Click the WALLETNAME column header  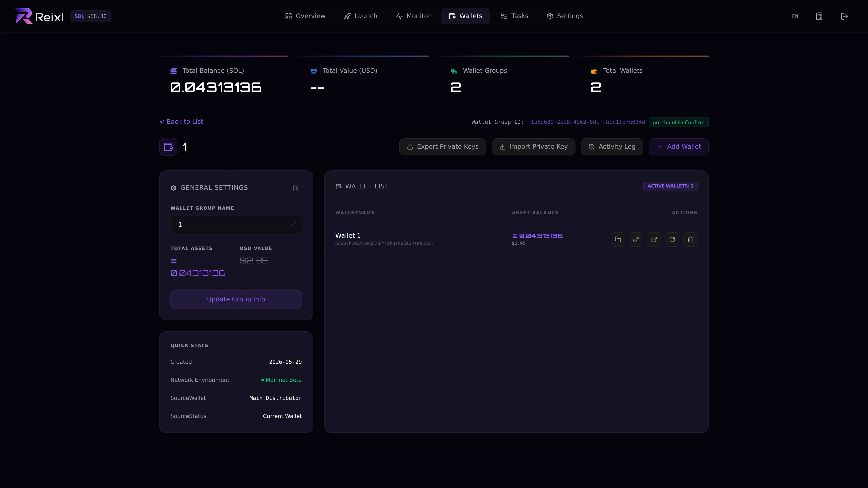pyautogui.click(x=355, y=213)
